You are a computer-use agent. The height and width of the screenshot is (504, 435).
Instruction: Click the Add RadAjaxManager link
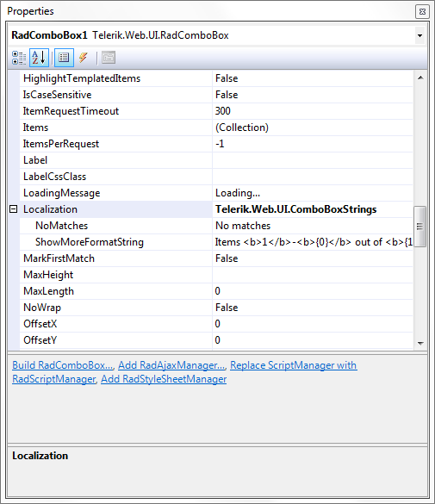[171, 365]
